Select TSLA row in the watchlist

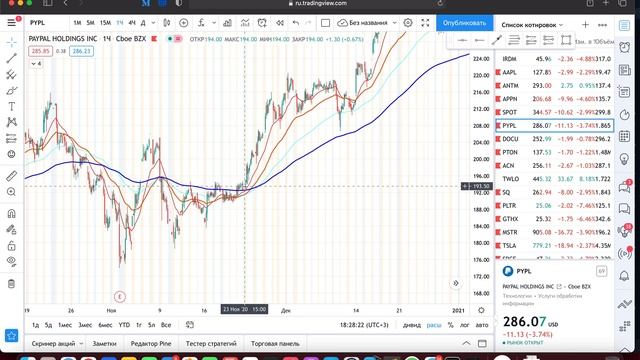(554, 245)
